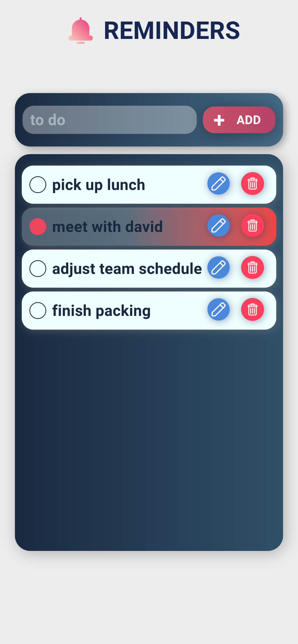This screenshot has width=298, height=644.
Task: Edit the 'pick up lunch' reminder
Action: click(x=219, y=184)
